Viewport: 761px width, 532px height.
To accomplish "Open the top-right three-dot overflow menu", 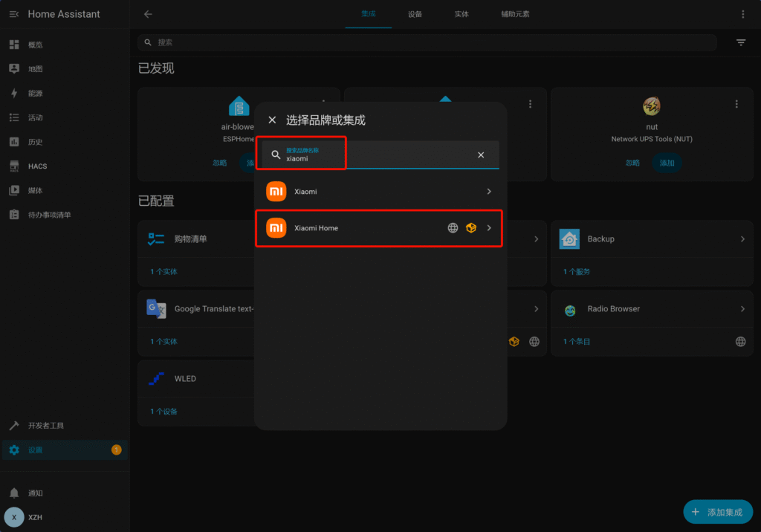I will (x=742, y=14).
